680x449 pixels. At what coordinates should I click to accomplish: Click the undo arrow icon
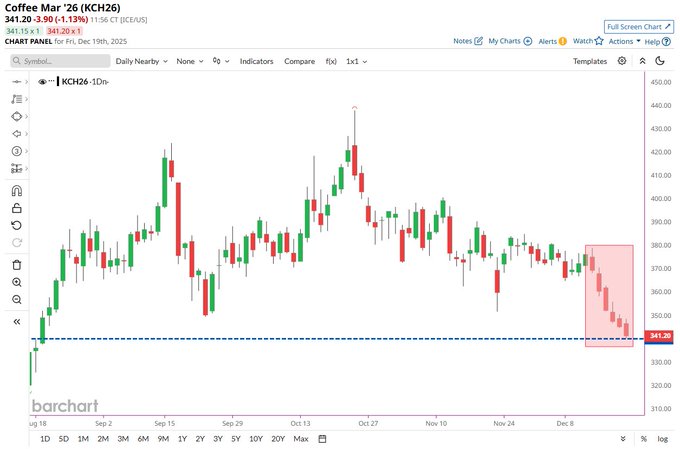pos(17,225)
